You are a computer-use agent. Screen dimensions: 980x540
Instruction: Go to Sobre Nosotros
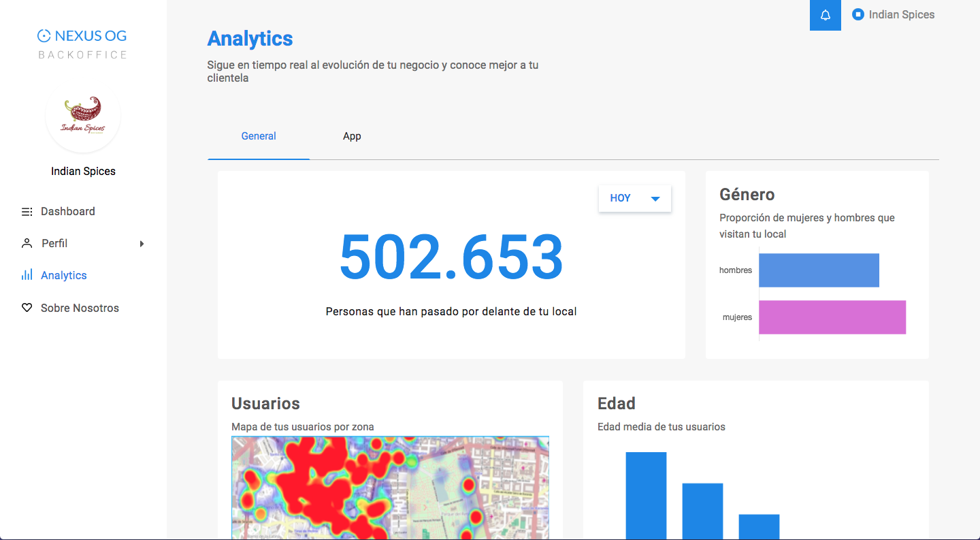(x=80, y=308)
